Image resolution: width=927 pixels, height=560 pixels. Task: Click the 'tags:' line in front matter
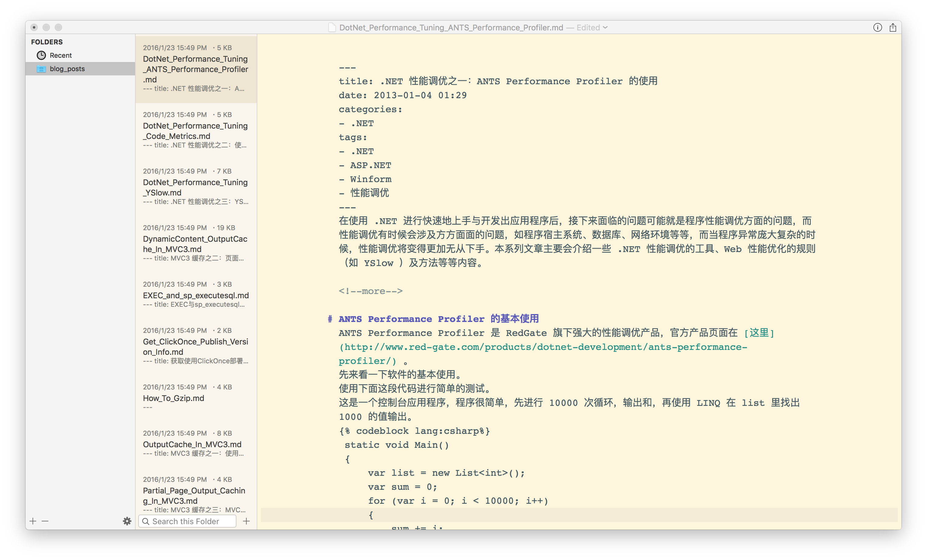[353, 137]
